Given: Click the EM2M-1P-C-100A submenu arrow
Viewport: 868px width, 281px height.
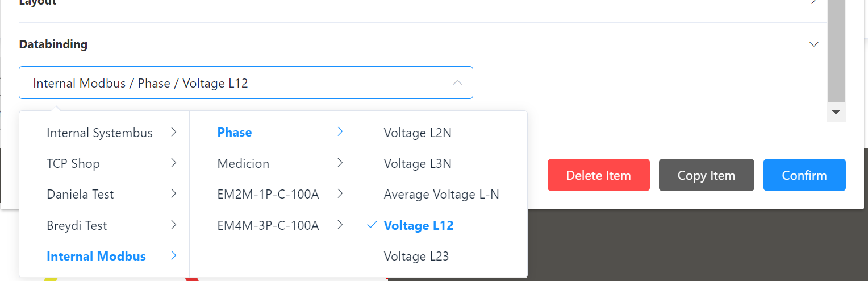Looking at the screenshot, I should (x=340, y=194).
